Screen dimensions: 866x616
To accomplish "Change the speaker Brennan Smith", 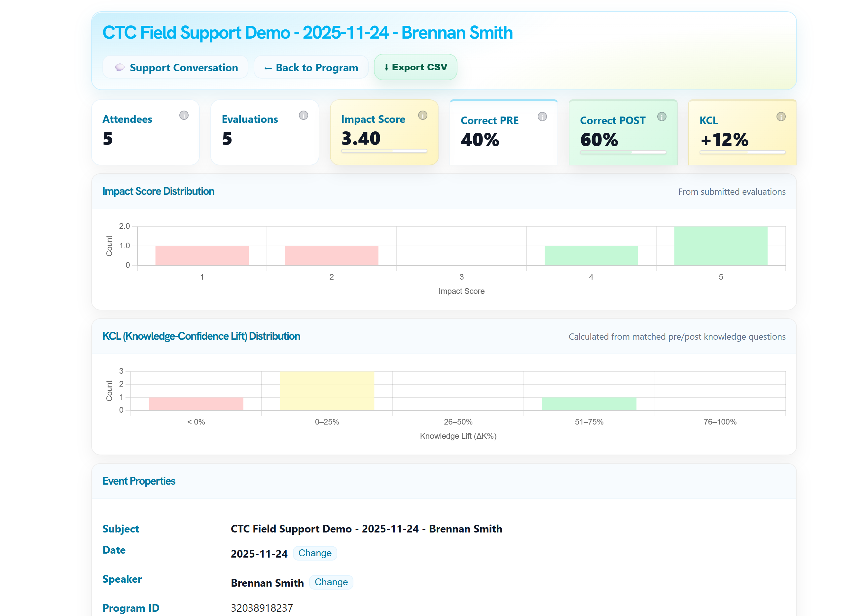I will pyautogui.click(x=331, y=582).
